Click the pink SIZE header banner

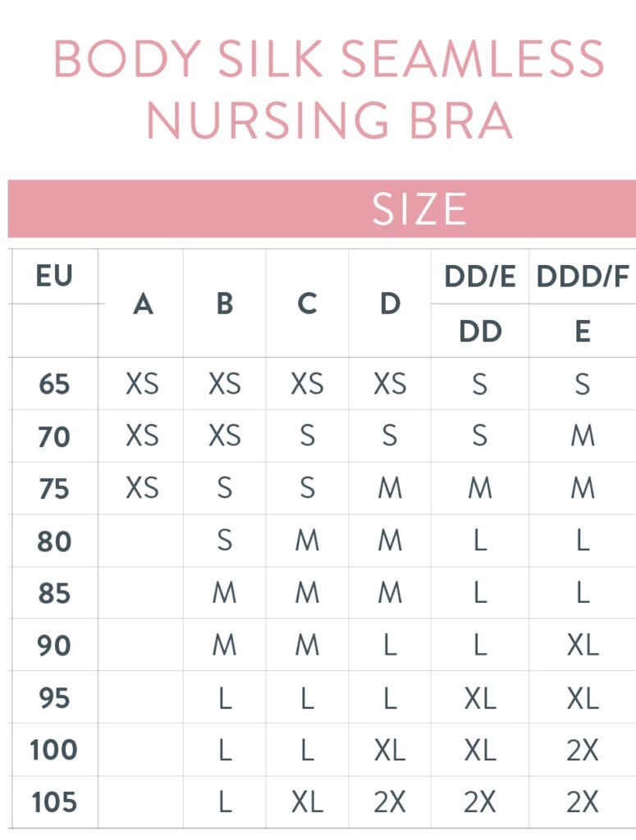point(322,208)
